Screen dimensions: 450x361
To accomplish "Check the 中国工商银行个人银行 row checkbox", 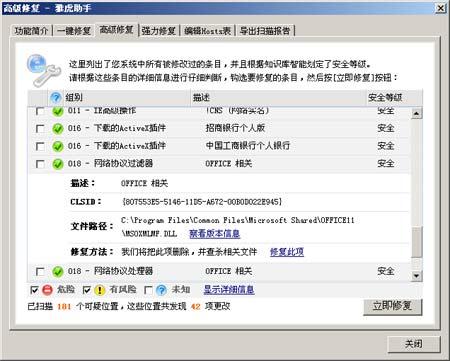I will [x=40, y=146].
